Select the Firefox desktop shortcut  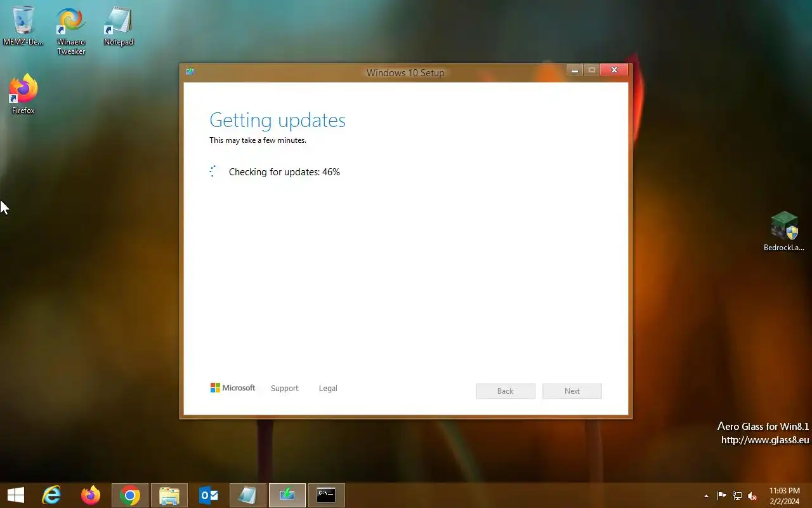coord(23,94)
